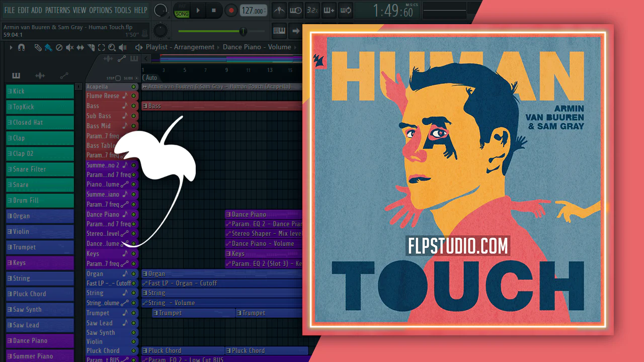
Task: Open the FILE menu
Action: (x=10, y=10)
